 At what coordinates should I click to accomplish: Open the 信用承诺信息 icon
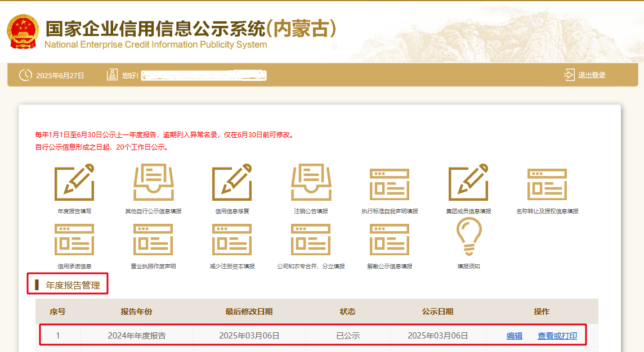(x=74, y=239)
